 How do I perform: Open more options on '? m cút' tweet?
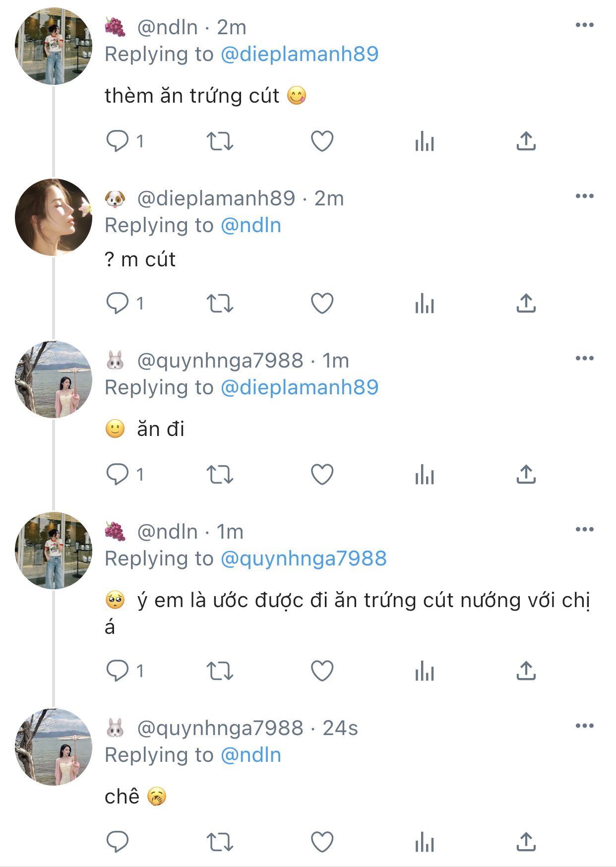(x=584, y=196)
